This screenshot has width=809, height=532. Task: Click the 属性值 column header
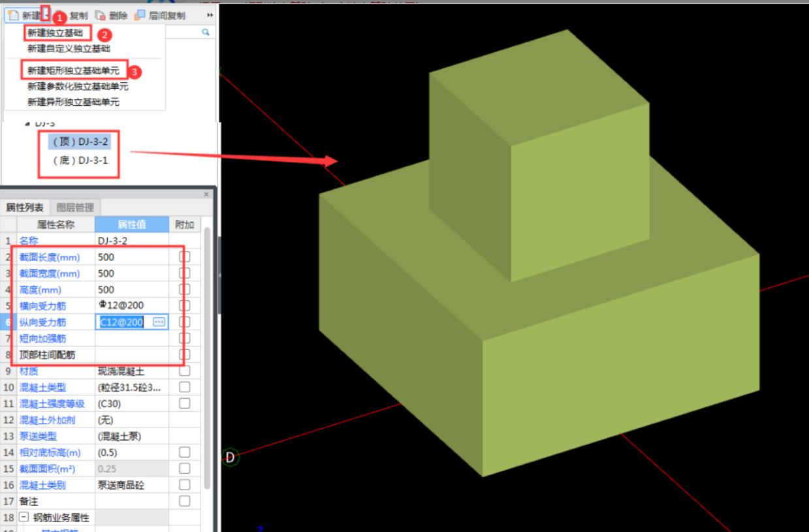pos(132,225)
